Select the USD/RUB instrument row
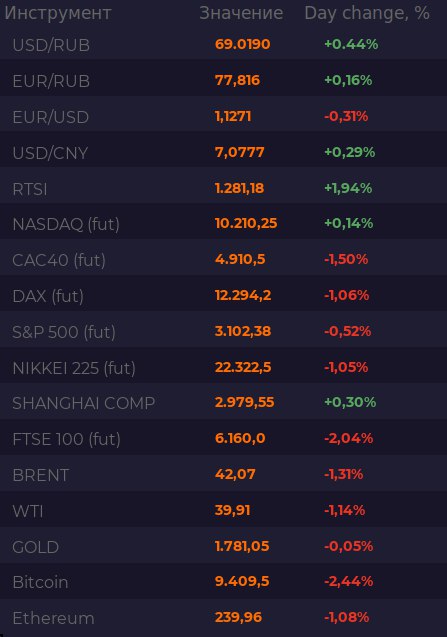The image size is (447, 637). tap(224, 44)
